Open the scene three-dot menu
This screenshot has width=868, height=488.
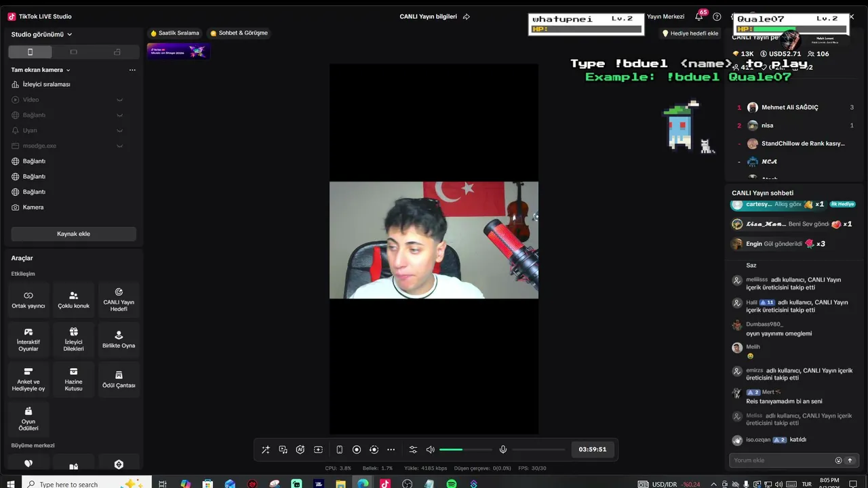pyautogui.click(x=132, y=70)
